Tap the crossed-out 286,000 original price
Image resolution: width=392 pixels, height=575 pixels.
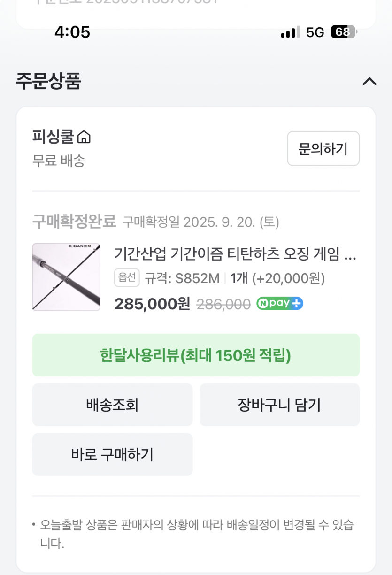click(x=223, y=305)
